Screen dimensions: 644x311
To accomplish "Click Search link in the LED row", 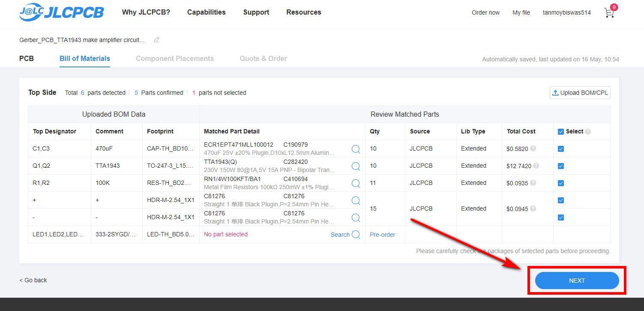I will point(340,235).
